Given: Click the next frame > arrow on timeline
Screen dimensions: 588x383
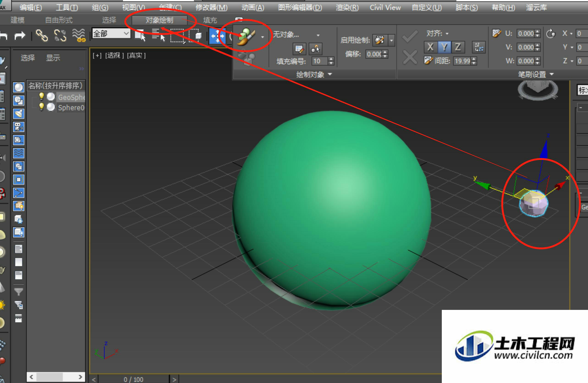Looking at the screenshot, I should pyautogui.click(x=174, y=380).
